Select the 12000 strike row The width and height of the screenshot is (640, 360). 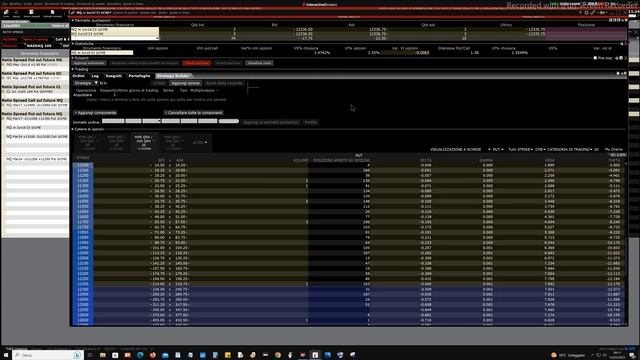click(x=349, y=253)
